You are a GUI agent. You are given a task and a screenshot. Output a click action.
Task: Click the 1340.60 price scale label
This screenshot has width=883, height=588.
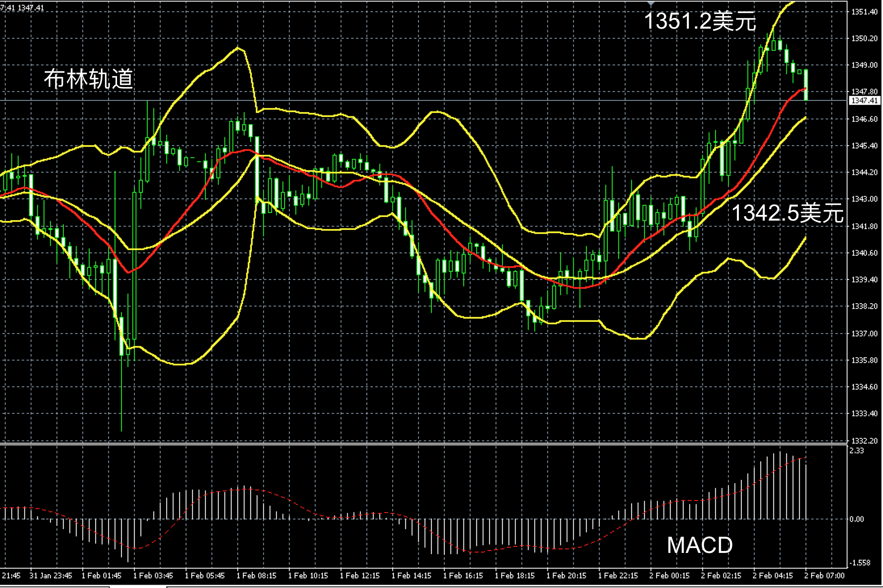point(864,253)
